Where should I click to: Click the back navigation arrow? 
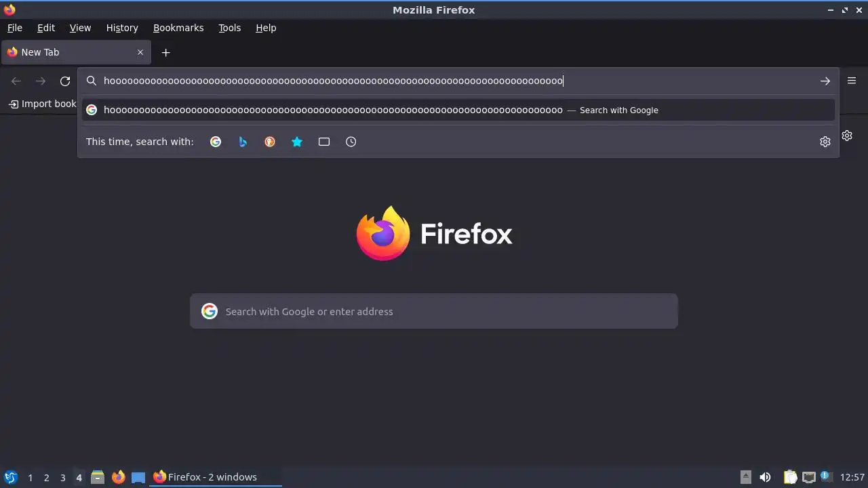(16, 81)
